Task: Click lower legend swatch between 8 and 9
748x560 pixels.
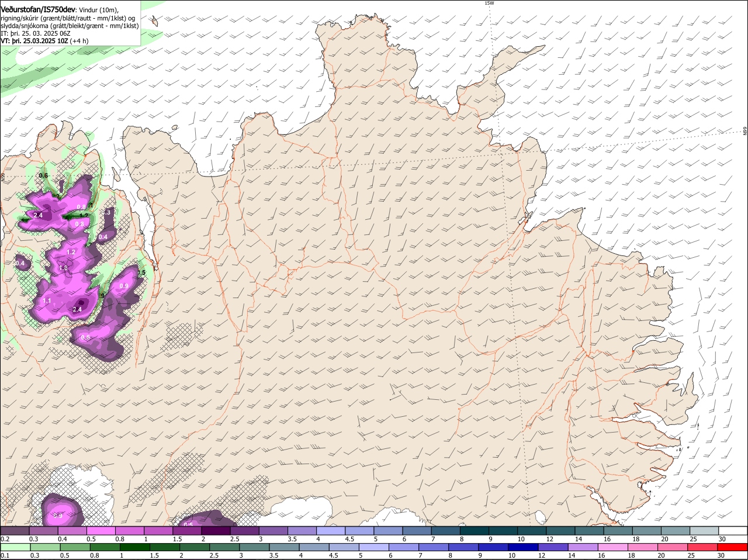Action: tap(465, 547)
